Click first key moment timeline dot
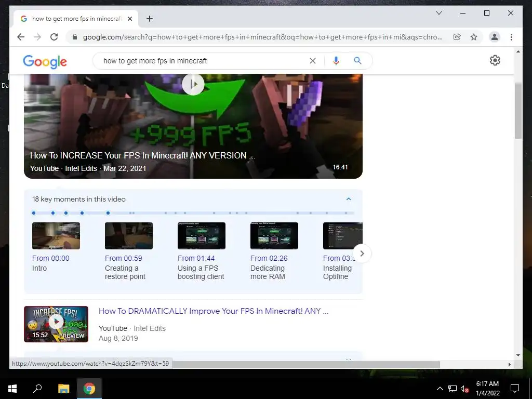Viewport: 532px width, 399px height. pyautogui.click(x=34, y=213)
